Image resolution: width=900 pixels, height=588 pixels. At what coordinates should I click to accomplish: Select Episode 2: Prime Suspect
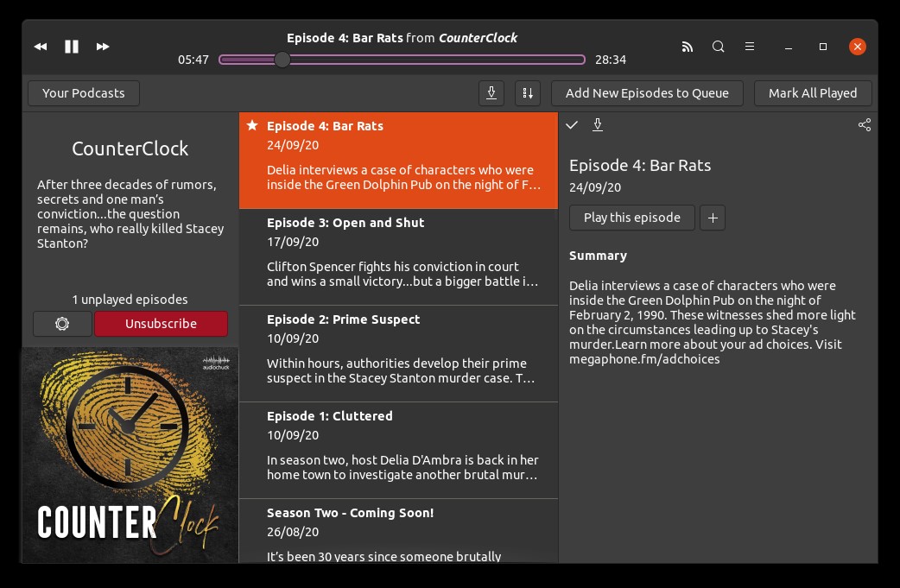(398, 354)
